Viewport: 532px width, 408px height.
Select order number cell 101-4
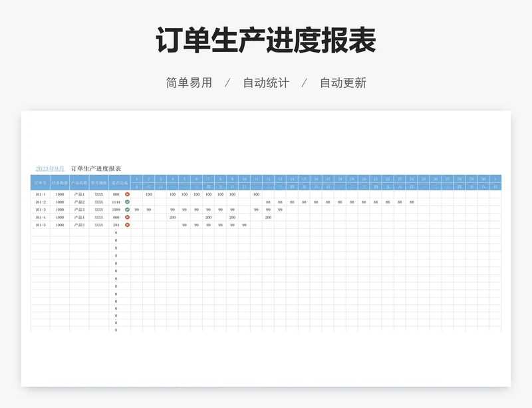tap(41, 218)
